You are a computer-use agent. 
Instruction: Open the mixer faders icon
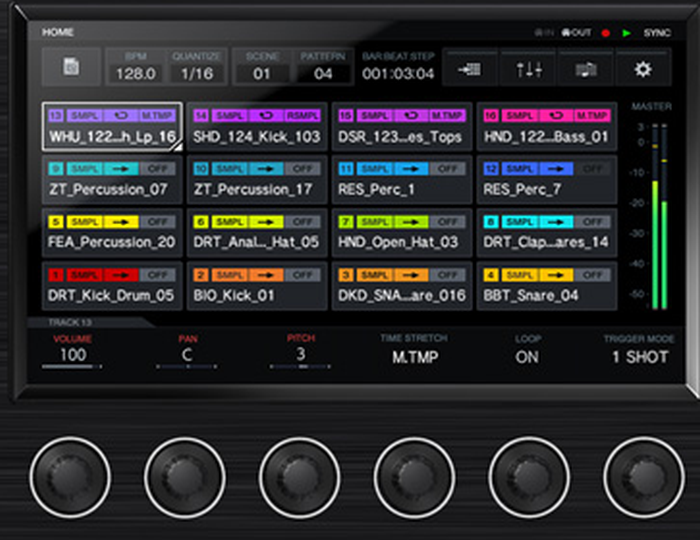coord(529,68)
